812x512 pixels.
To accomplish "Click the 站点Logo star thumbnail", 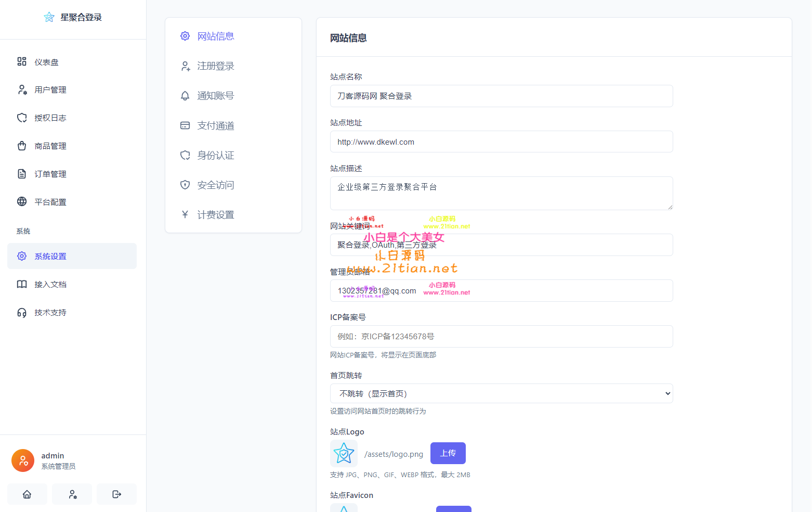I will (x=344, y=453).
